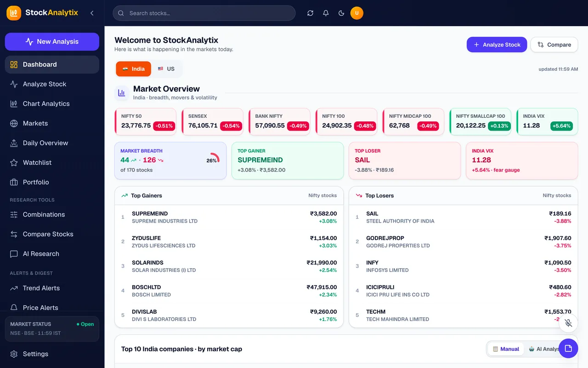
Task: Click the search magnifier icon
Action: click(121, 13)
